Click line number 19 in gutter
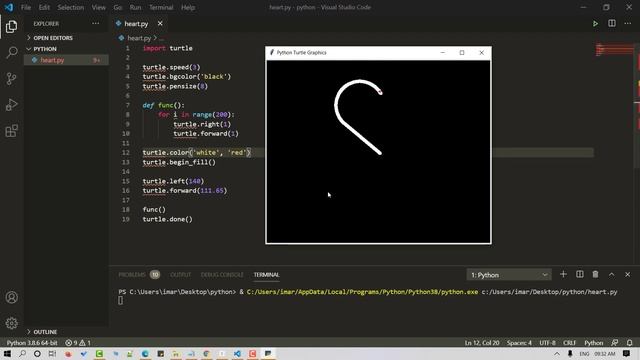Viewport: 640px width, 360px height. (x=126, y=219)
